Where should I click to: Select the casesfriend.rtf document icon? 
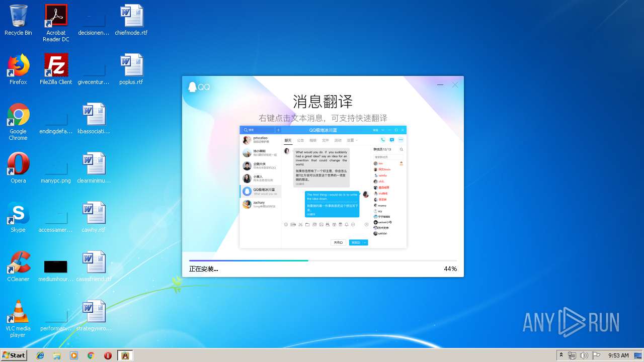pos(94,266)
